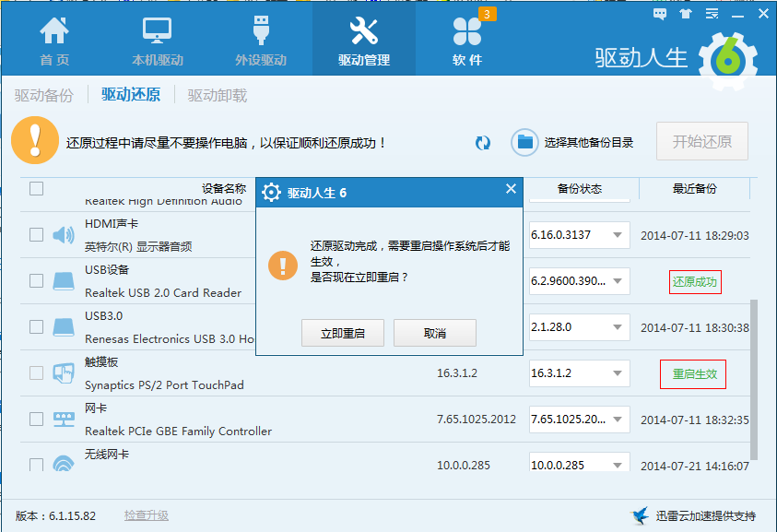Click the 迅雷 bird icon
Screen dimensions: 777x532
(640, 515)
